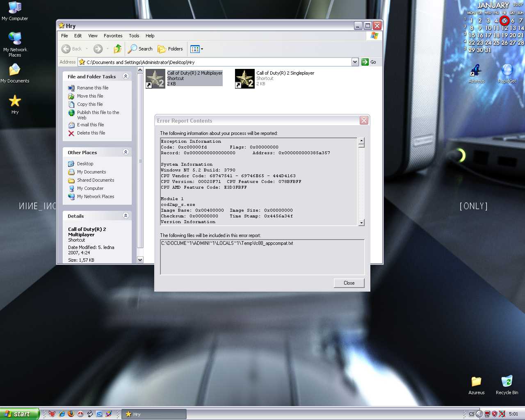Collapse the File and Folder Tasks panel
The image size is (525, 420).
[x=126, y=76]
